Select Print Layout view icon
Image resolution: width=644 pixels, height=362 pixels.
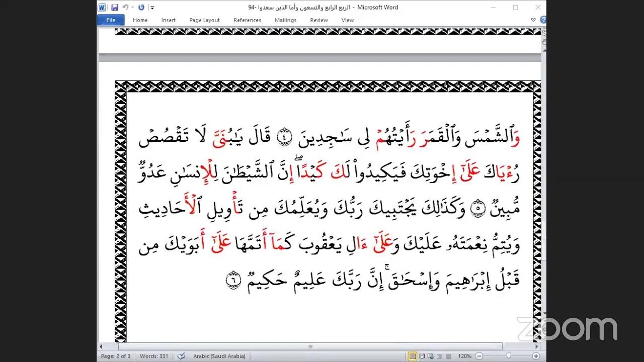pyautogui.click(x=413, y=356)
